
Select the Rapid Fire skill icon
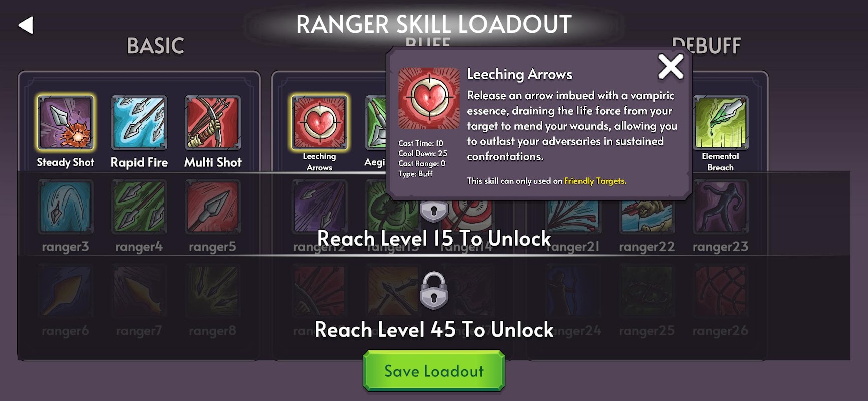tap(139, 123)
